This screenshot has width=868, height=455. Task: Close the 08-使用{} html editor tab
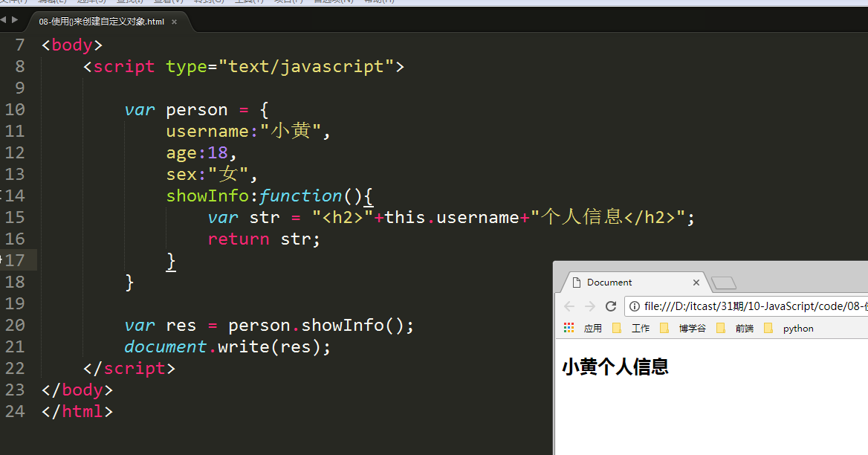175,22
